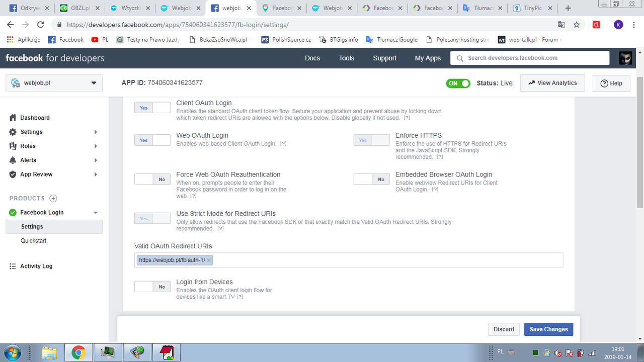Add a product with the plus icon
The image size is (644, 362).
(x=53, y=198)
